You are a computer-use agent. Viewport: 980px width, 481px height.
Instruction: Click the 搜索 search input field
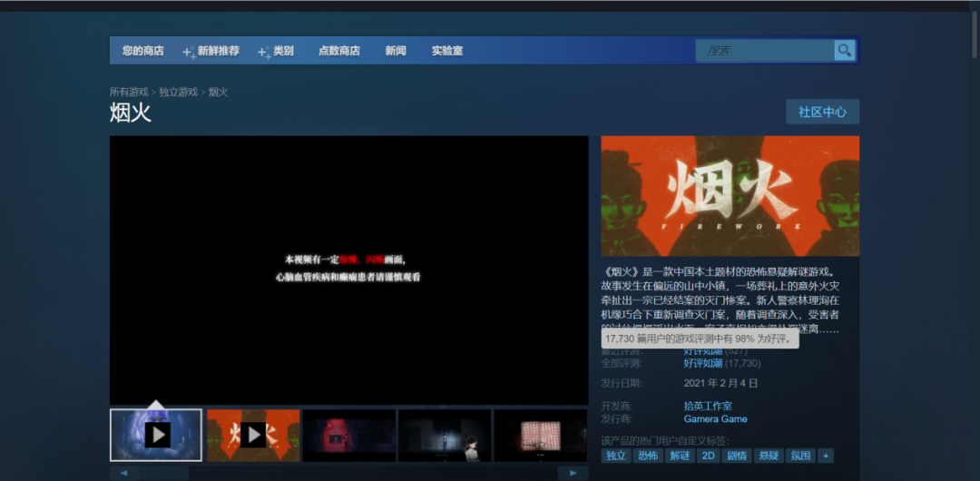click(766, 51)
